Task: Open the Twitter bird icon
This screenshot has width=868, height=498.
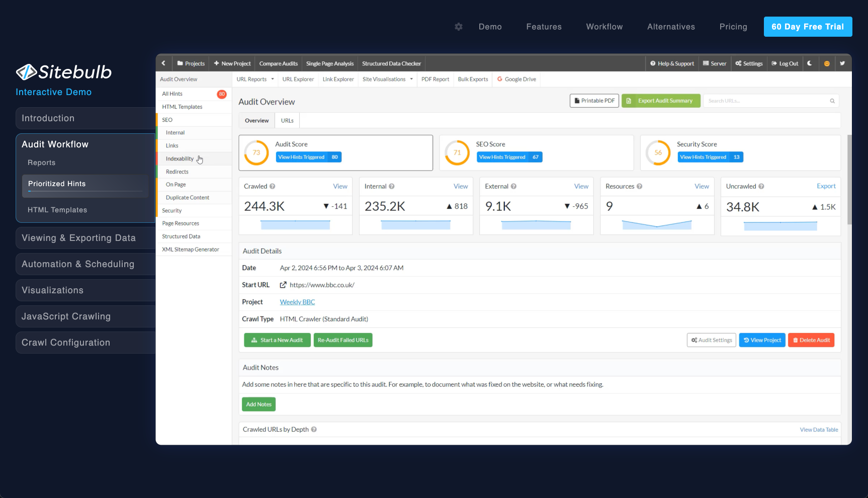Action: (x=842, y=63)
